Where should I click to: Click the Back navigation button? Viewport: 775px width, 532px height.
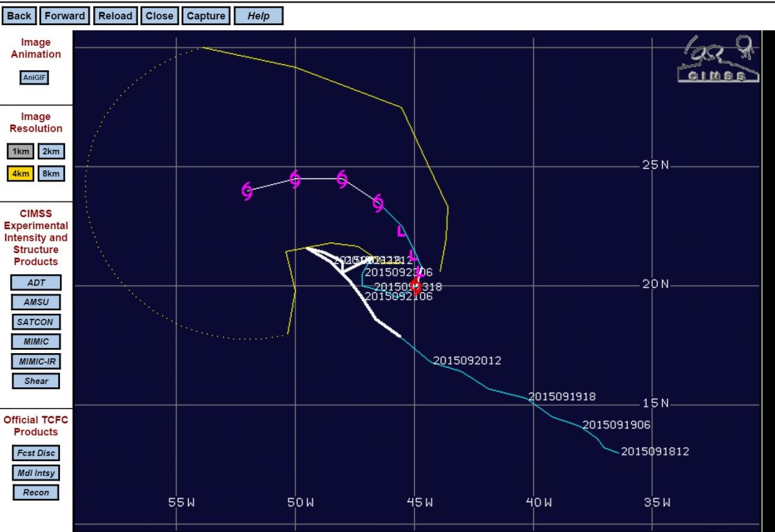19,16
